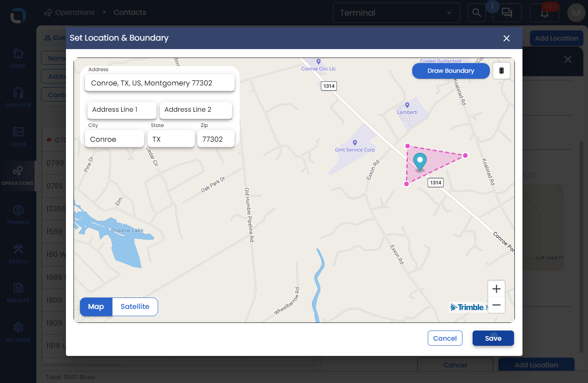Open Operations in the sidebar
Image resolution: width=588 pixels, height=383 pixels.
pyautogui.click(x=18, y=176)
